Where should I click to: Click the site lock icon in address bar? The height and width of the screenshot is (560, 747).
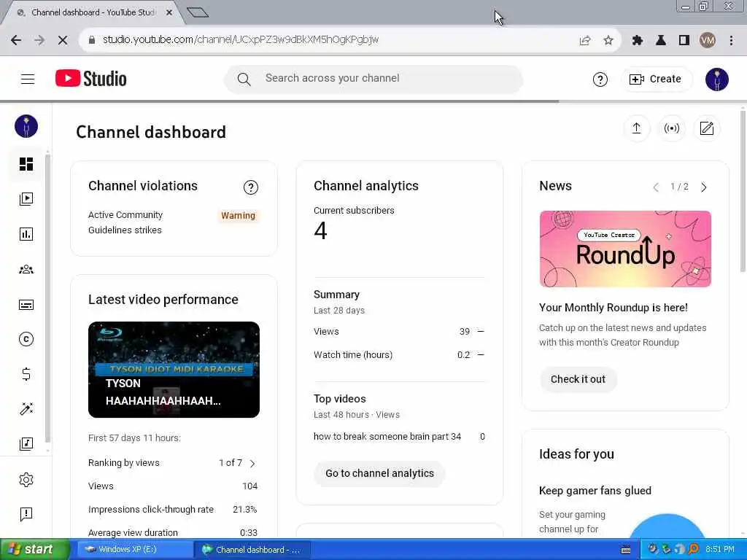[91, 40]
